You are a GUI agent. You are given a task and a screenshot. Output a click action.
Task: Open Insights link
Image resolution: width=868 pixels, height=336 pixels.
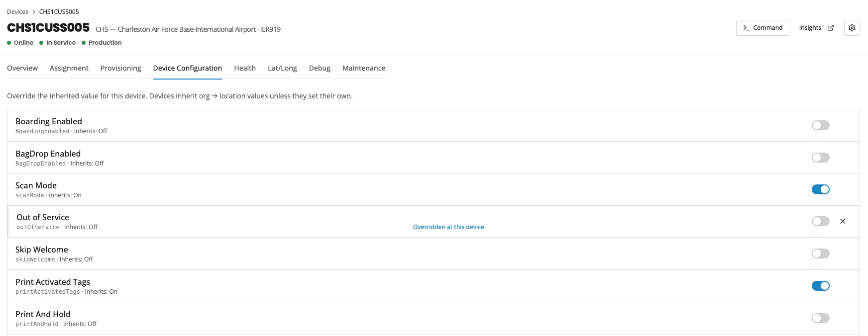pos(816,28)
